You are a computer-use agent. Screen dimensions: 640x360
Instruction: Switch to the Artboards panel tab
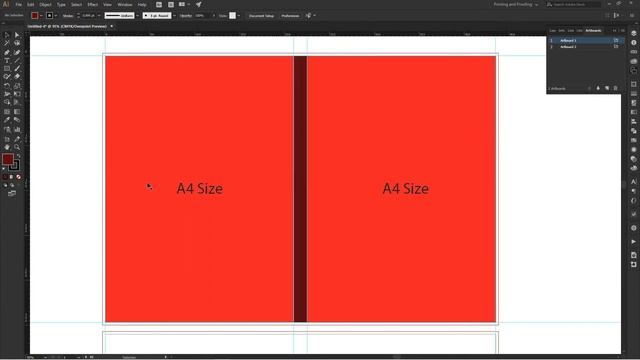click(x=593, y=31)
